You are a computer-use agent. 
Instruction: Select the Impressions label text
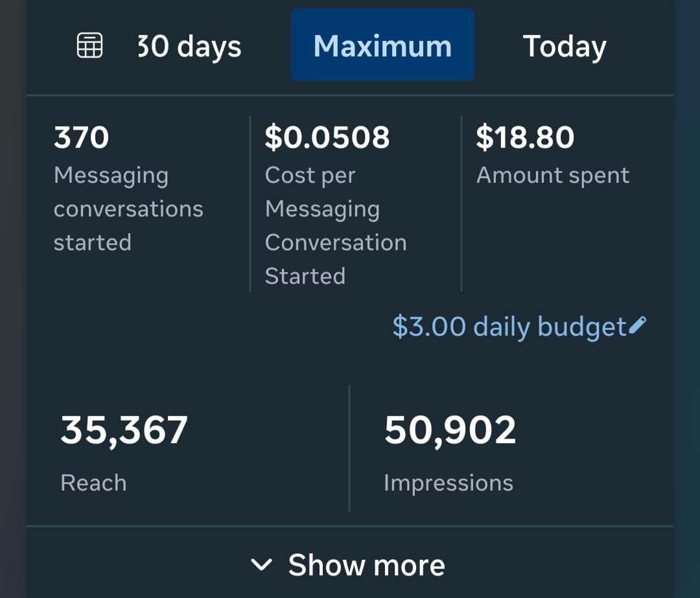tap(449, 483)
